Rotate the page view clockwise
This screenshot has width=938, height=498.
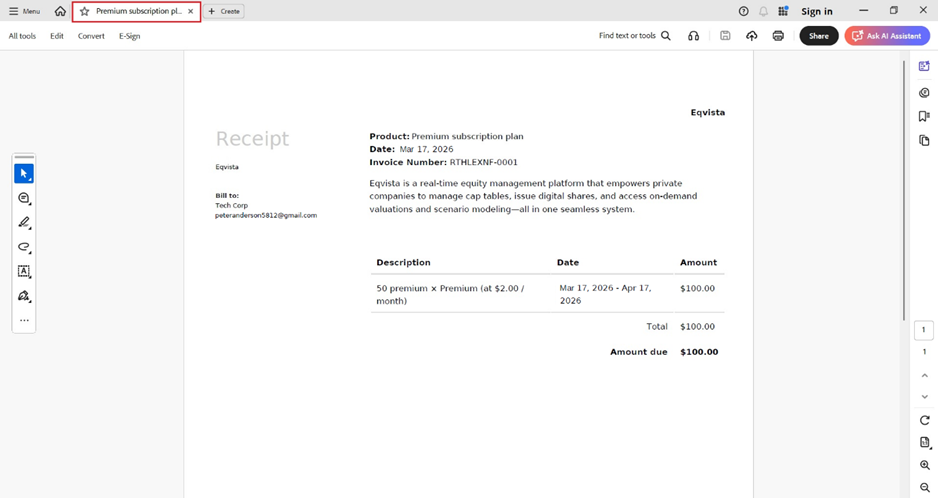pyautogui.click(x=924, y=420)
